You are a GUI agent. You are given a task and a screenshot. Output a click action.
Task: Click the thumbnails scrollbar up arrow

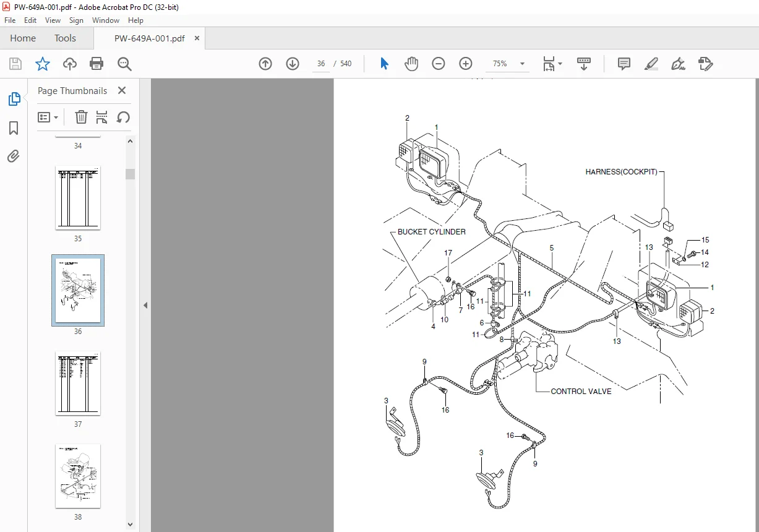click(x=131, y=141)
